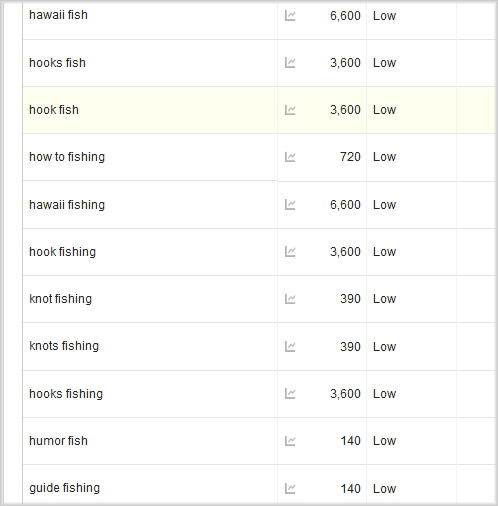Choose the keyword "humor fish"
The width and height of the screenshot is (498, 506).
[58, 441]
